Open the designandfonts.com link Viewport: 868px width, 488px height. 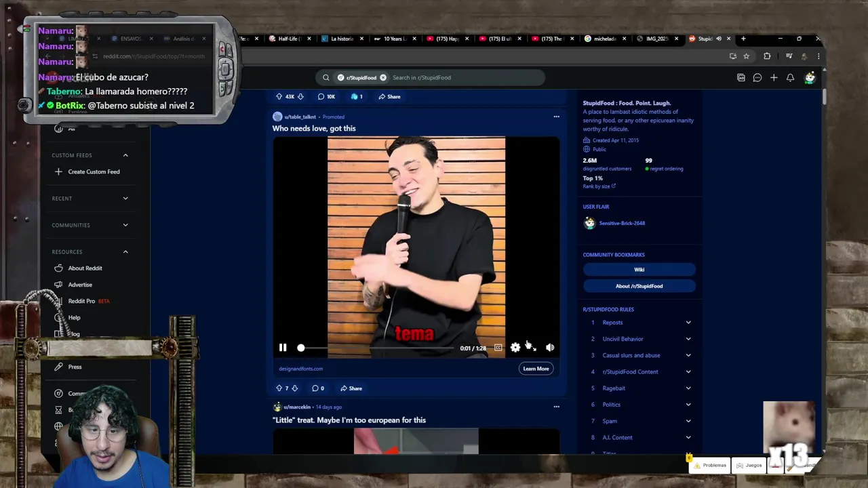pos(300,369)
